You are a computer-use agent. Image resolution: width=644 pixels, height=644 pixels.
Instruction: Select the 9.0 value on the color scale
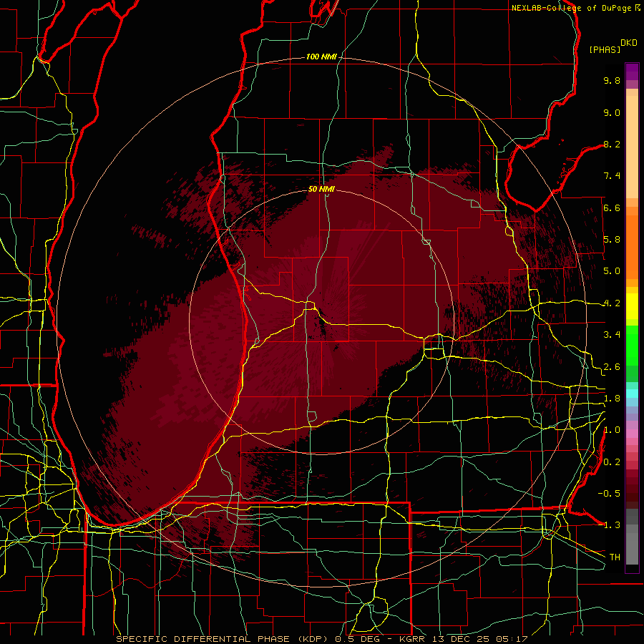point(612,112)
